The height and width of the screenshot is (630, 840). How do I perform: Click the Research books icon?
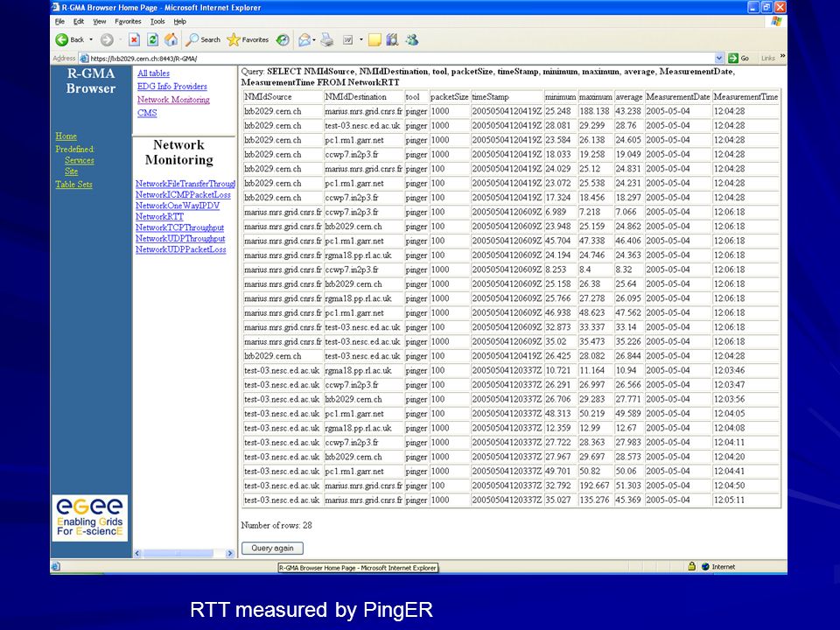(393, 39)
